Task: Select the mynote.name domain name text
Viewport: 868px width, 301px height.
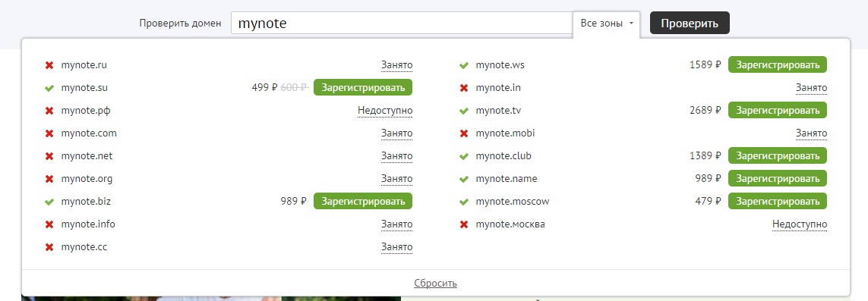Action: point(506,179)
